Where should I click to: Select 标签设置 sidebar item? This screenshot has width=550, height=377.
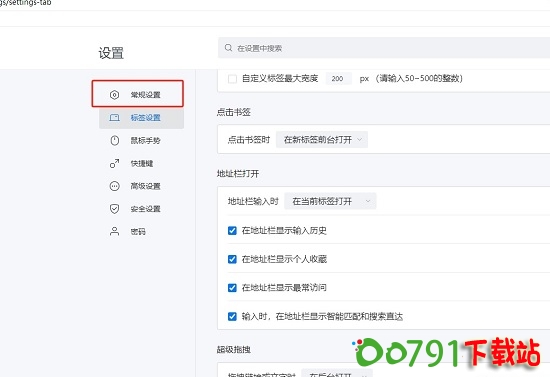(x=141, y=117)
